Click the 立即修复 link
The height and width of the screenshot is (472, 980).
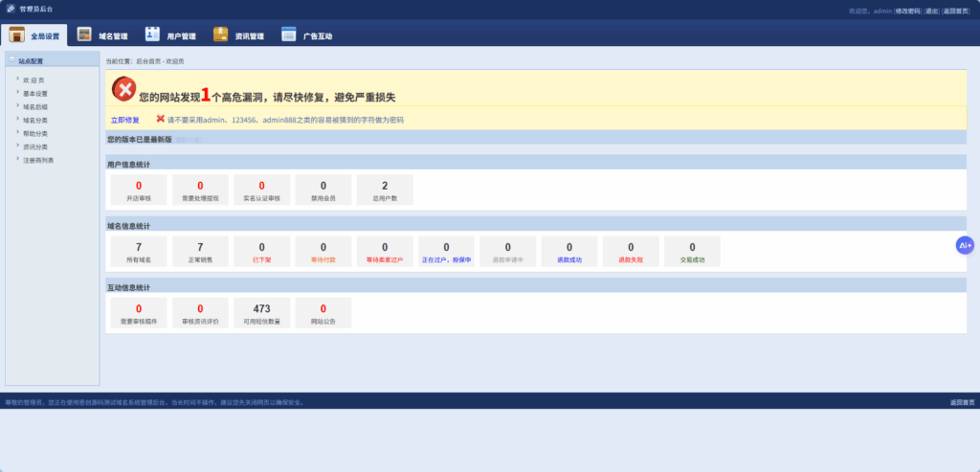point(124,121)
